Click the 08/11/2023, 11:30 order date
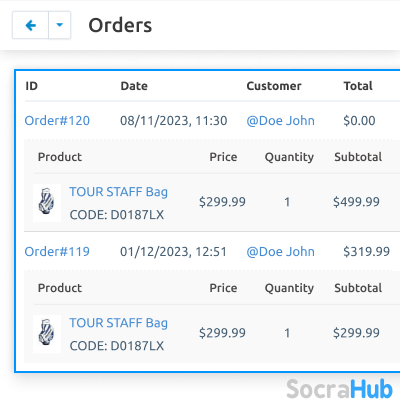Screen dimensions: 400x400 [x=174, y=120]
